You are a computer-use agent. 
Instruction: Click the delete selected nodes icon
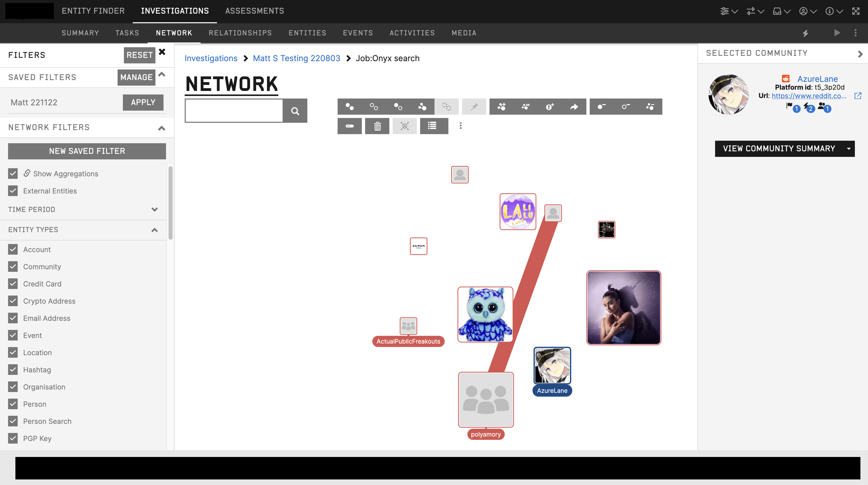[x=377, y=125]
